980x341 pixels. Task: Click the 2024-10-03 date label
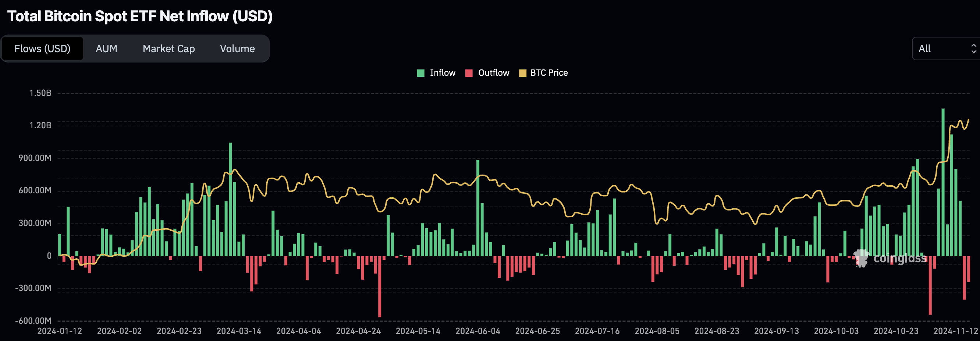click(x=836, y=331)
